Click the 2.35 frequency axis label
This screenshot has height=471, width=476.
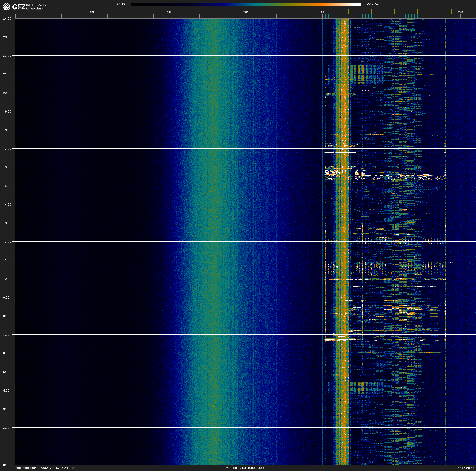click(245, 12)
